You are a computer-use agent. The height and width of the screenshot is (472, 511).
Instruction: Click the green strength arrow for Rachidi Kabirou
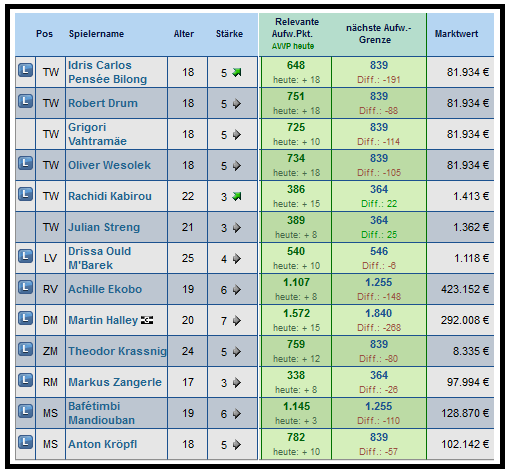(x=237, y=196)
